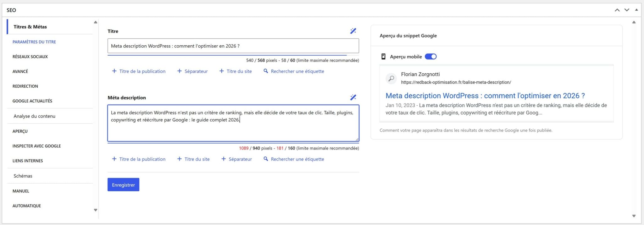Insert Titre de la publication in the meta description
Screen dimensions: 644x225
139,159
